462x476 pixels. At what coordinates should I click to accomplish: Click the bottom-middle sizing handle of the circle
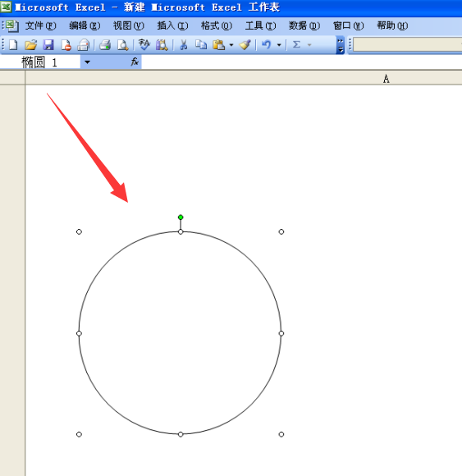181,434
